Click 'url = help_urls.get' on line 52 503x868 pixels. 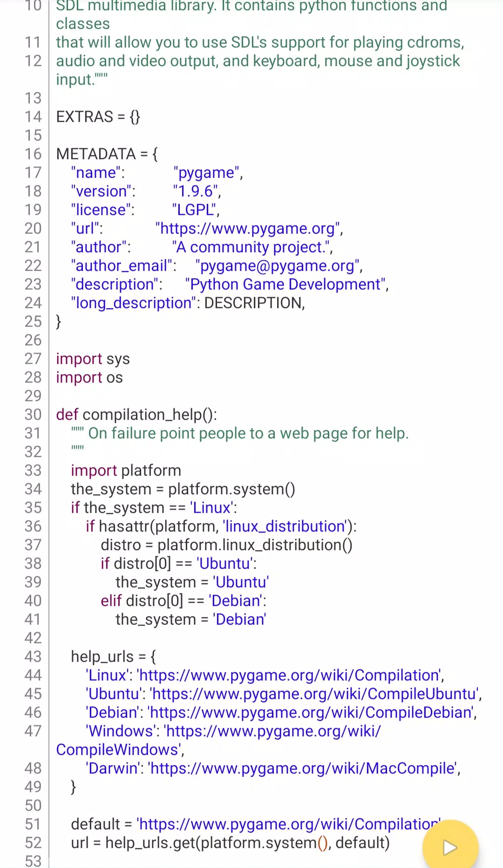(230, 843)
